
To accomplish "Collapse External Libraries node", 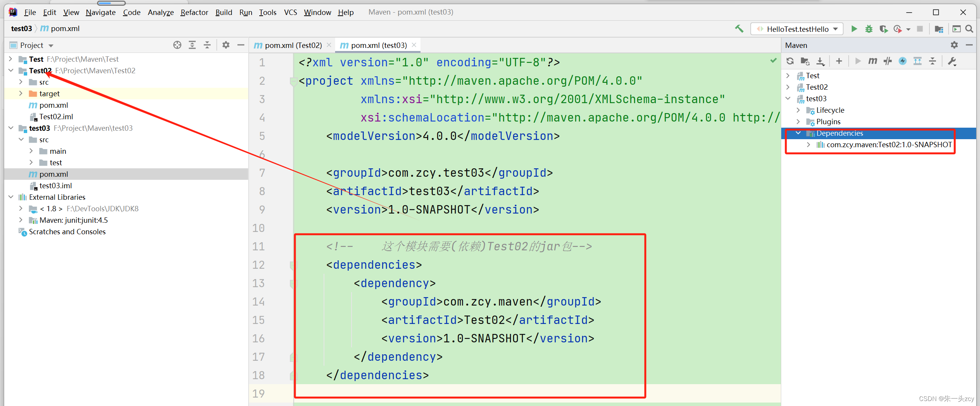I will (11, 197).
